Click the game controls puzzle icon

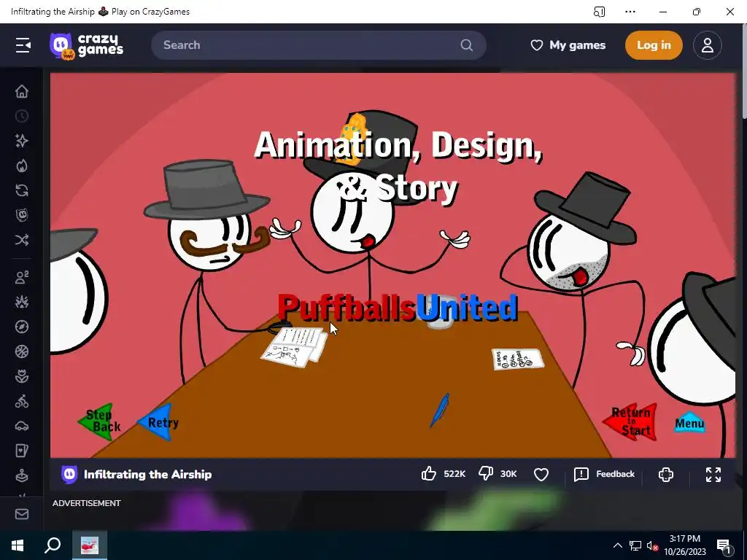(x=666, y=474)
